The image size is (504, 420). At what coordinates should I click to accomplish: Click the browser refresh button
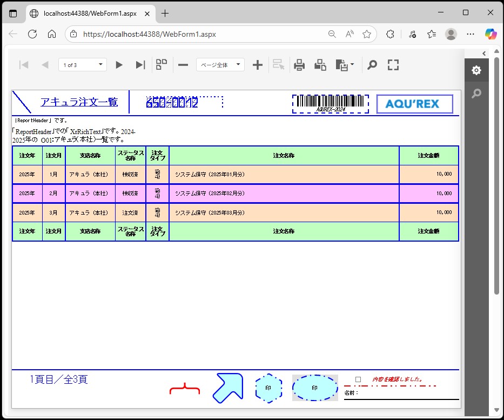coord(32,34)
